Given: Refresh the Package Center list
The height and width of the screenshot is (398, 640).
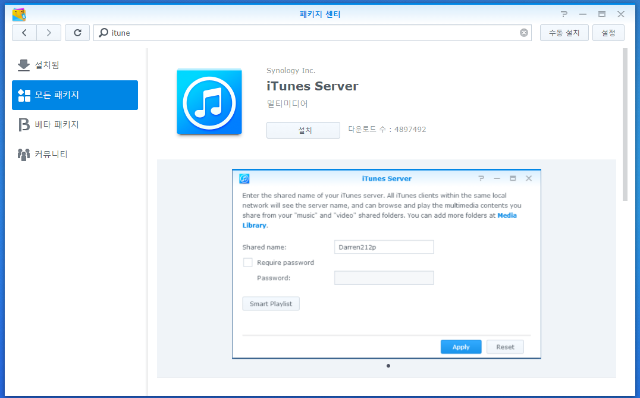Looking at the screenshot, I should click(77, 33).
